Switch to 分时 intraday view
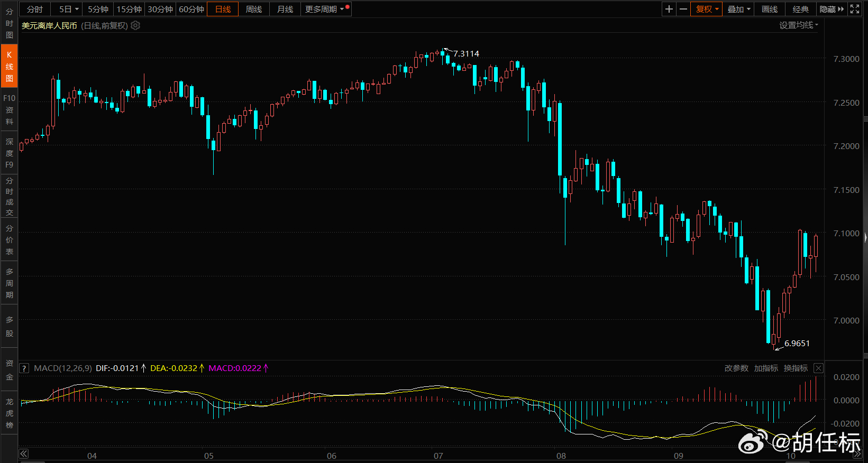The height and width of the screenshot is (463, 868). click(35, 9)
